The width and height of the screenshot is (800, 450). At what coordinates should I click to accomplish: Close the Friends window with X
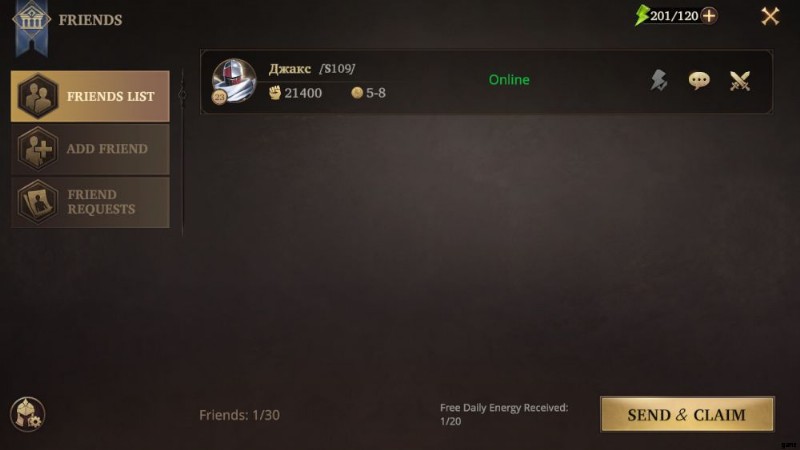(770, 16)
